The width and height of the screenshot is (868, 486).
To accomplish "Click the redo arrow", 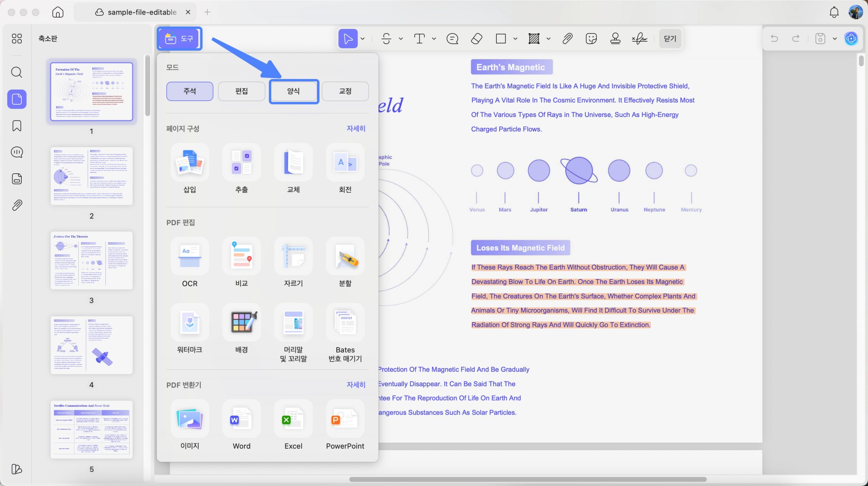I will (796, 39).
